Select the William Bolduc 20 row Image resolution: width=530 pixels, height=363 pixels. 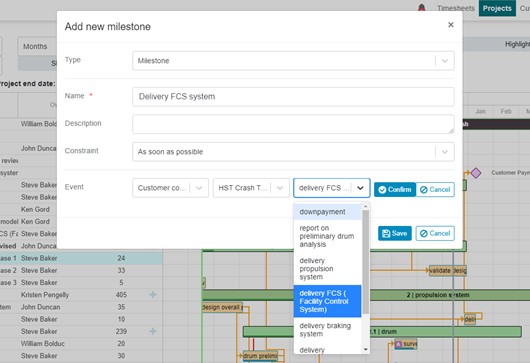(x=81, y=344)
